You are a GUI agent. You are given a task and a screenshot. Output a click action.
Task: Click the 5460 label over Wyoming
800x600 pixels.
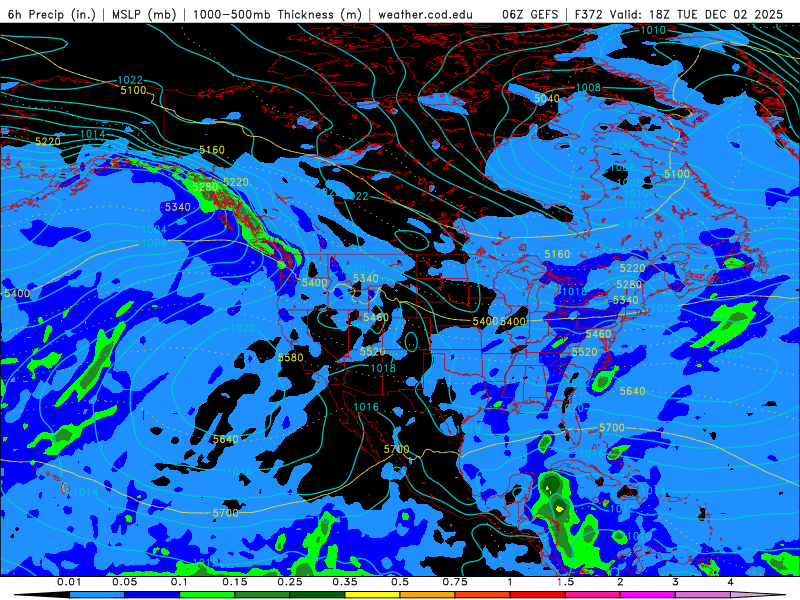click(376, 317)
